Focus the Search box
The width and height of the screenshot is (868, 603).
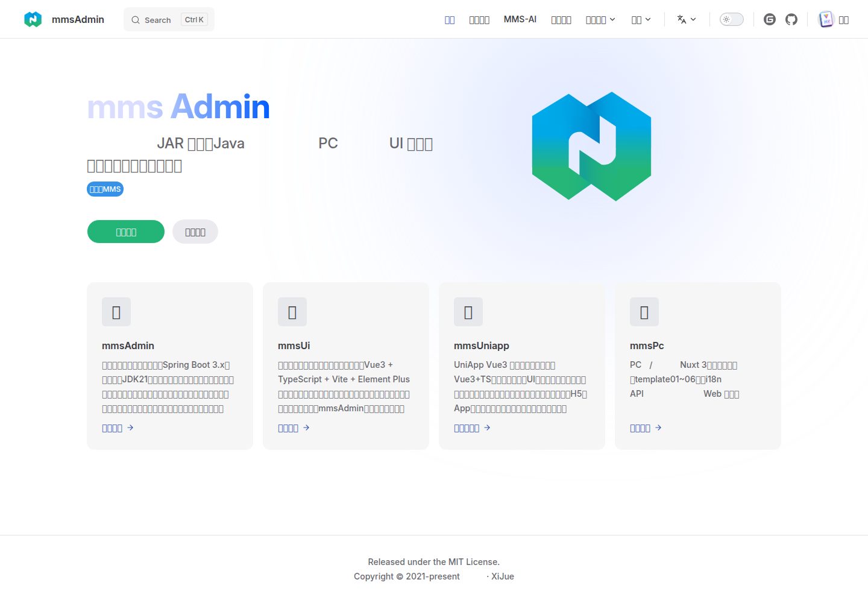[169, 19]
